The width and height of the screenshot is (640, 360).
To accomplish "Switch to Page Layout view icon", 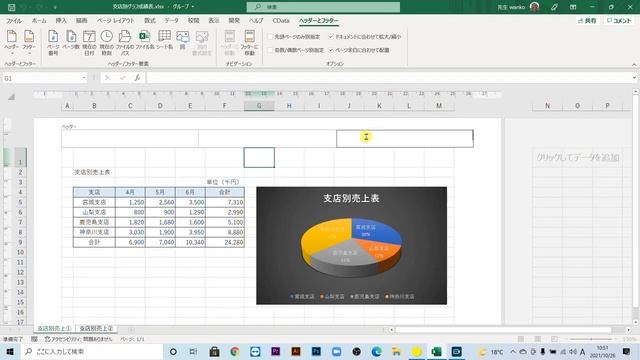I will tap(538, 339).
